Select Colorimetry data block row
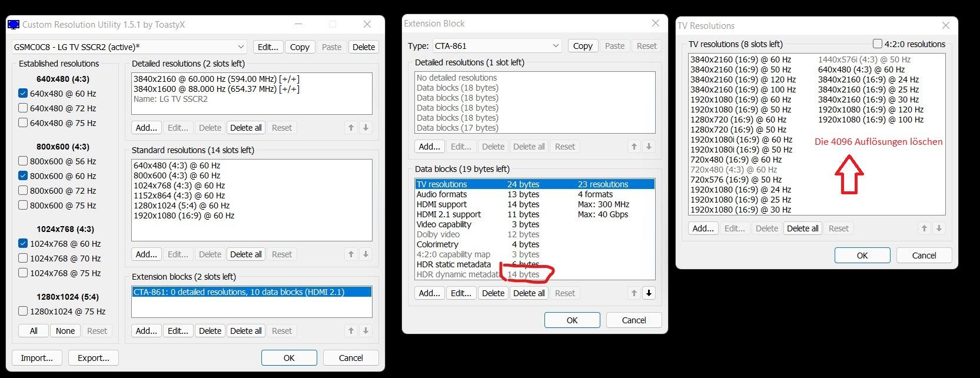Screen dimensions: 980x378 [535, 244]
